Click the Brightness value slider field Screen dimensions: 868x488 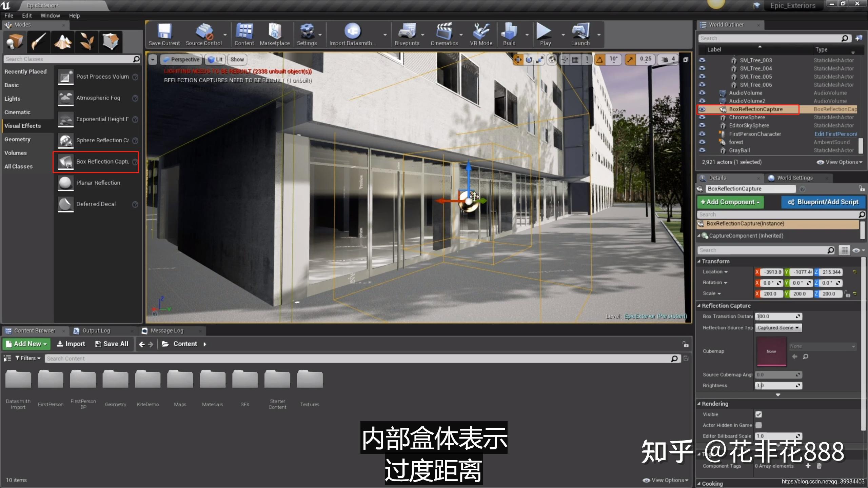click(778, 385)
